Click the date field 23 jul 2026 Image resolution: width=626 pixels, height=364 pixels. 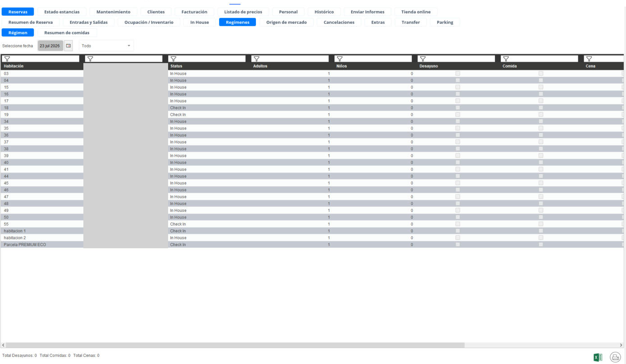coord(50,45)
